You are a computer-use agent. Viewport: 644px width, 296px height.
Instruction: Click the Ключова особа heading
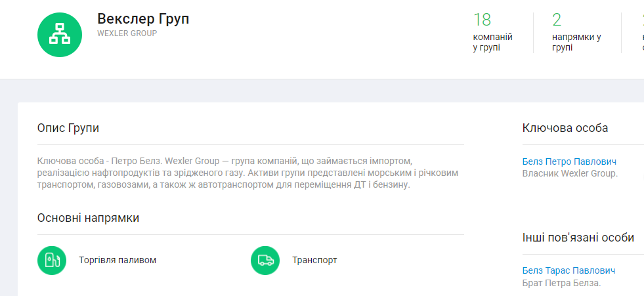click(x=565, y=128)
